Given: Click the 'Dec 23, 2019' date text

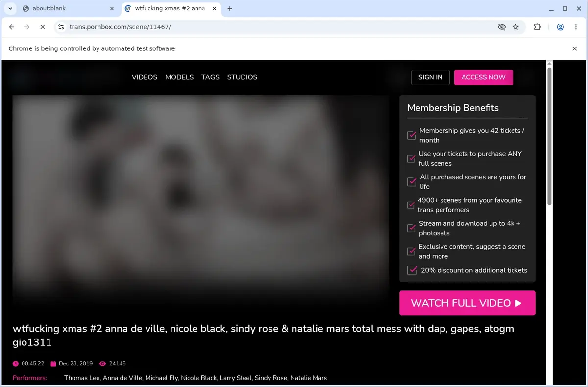Looking at the screenshot, I should pos(75,363).
